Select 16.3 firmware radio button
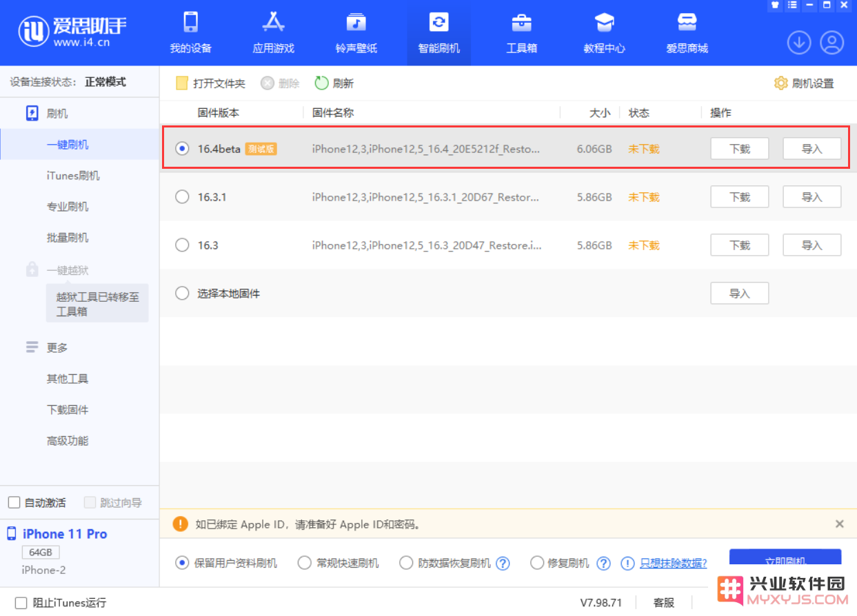The image size is (857, 616). 182,245
